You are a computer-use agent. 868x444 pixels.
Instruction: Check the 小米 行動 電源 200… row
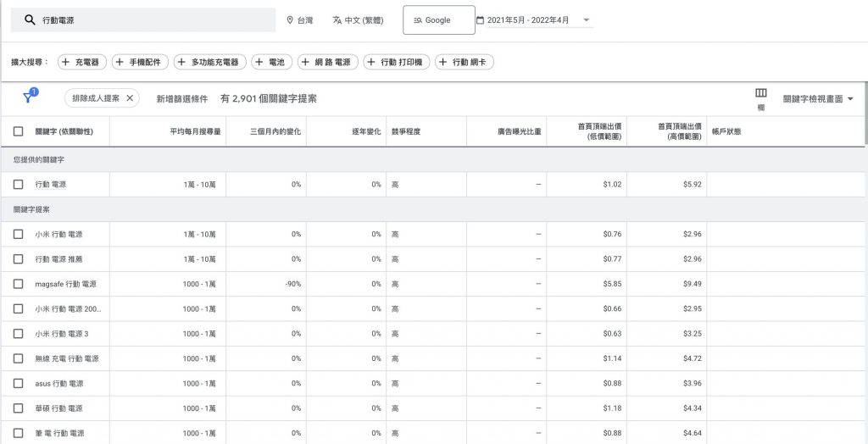[19, 308]
